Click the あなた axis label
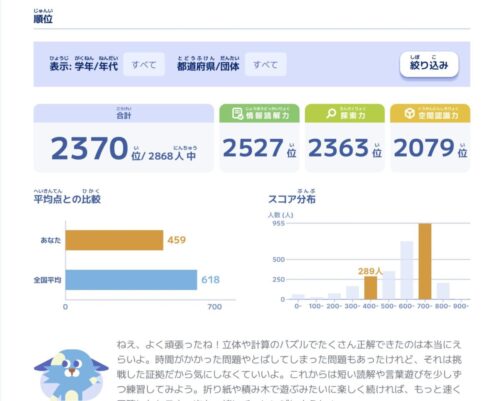The width and height of the screenshot is (500, 401). (51, 240)
